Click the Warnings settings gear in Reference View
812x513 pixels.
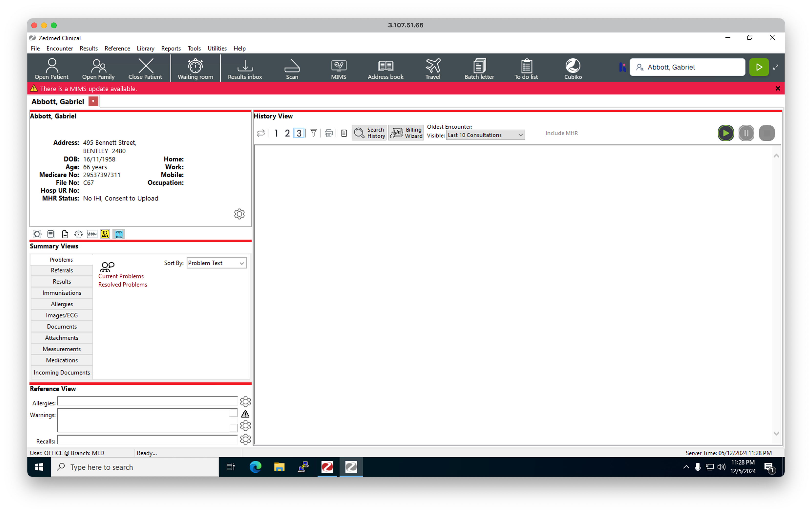246,426
